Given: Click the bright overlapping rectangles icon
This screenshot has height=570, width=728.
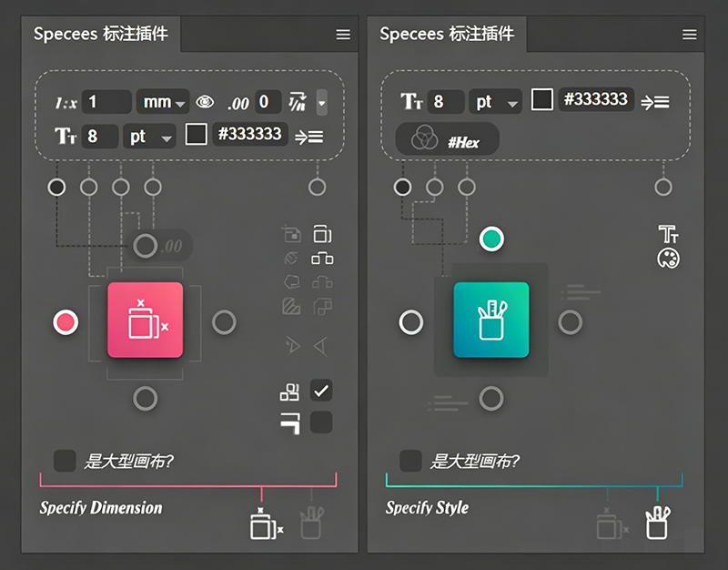Looking at the screenshot, I should (323, 234).
